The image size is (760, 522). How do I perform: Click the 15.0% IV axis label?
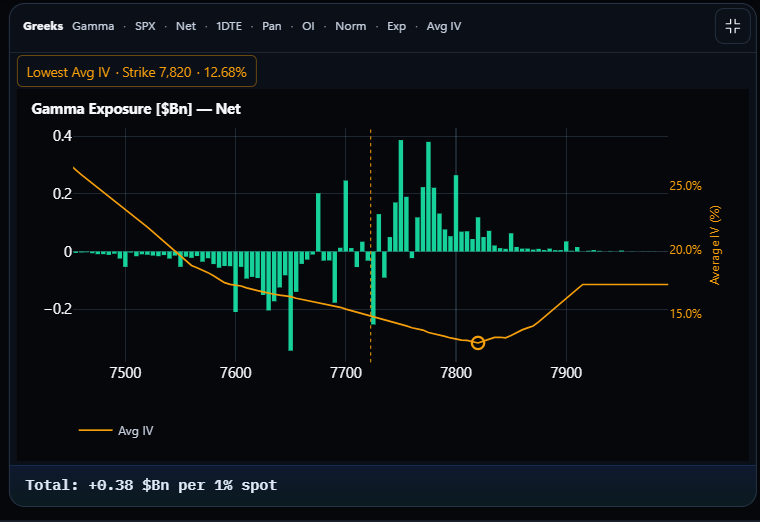point(685,314)
